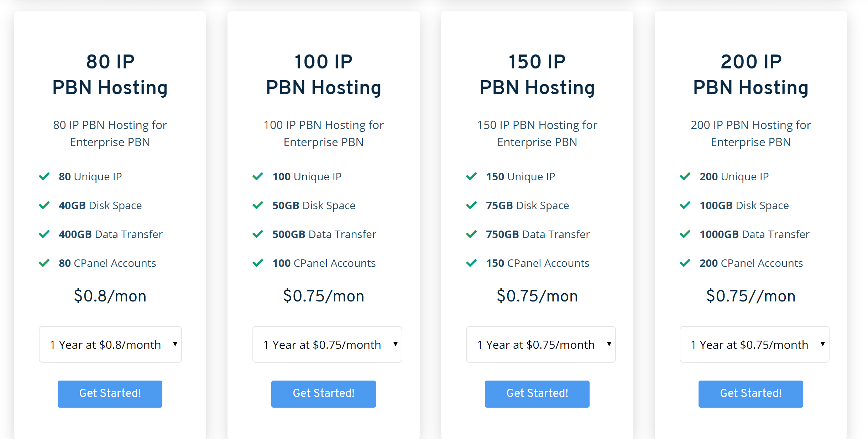Image resolution: width=868 pixels, height=439 pixels.
Task: Click the checkmark beside 200 CPanel Accounts
Action: 685,263
